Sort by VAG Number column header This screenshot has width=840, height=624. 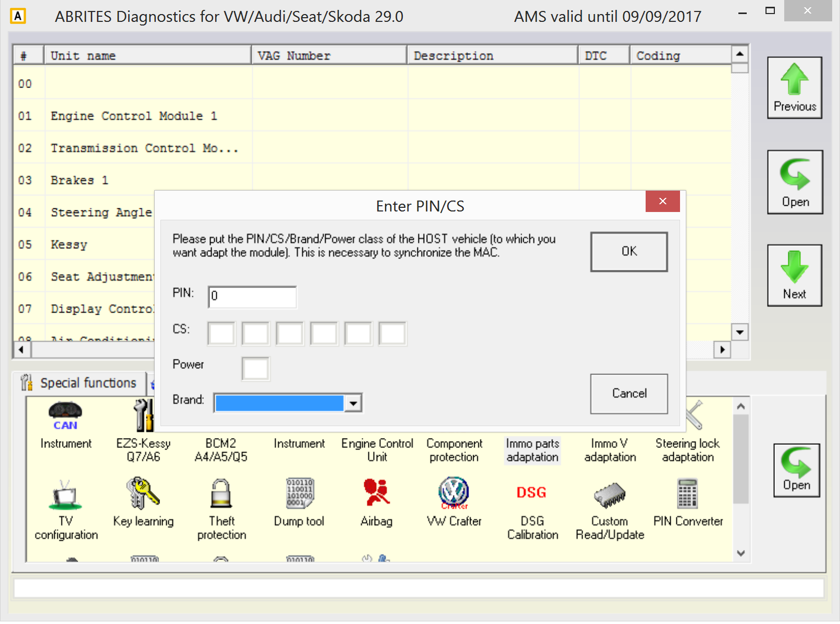[x=329, y=56]
